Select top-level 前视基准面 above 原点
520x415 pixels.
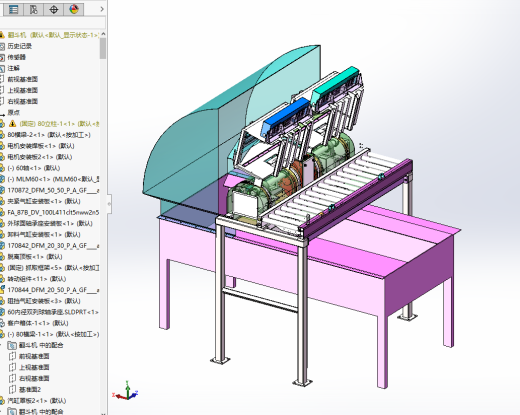click(x=23, y=79)
